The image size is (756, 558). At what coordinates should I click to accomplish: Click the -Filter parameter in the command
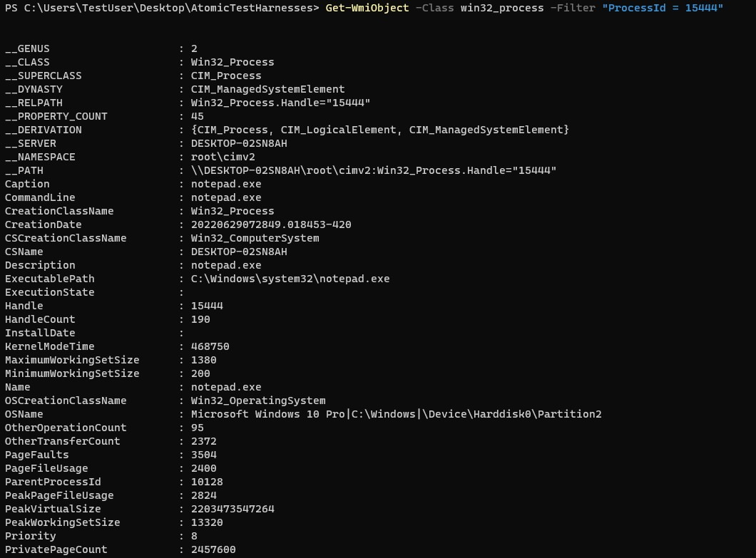point(573,8)
